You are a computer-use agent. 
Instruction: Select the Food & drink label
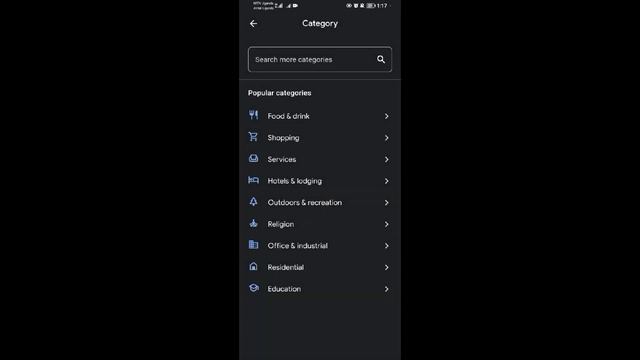pyautogui.click(x=288, y=116)
